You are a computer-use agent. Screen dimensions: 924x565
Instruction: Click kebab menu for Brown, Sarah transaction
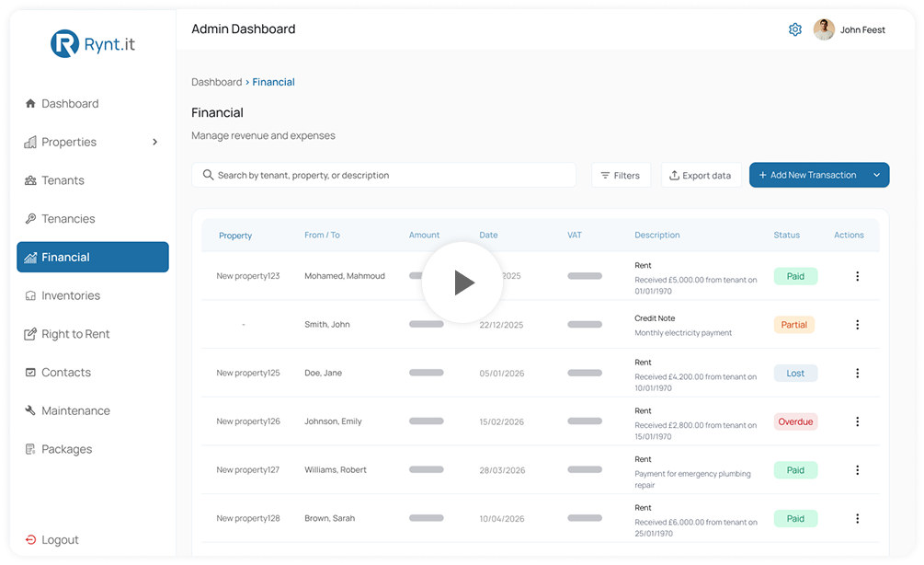point(857,519)
